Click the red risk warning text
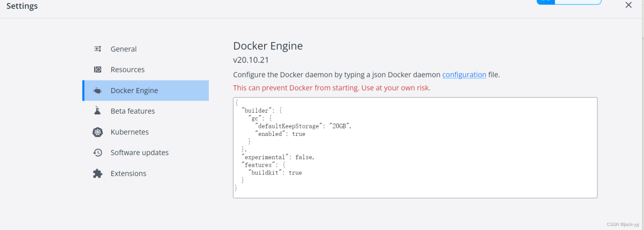This screenshot has height=230, width=644. click(x=332, y=88)
